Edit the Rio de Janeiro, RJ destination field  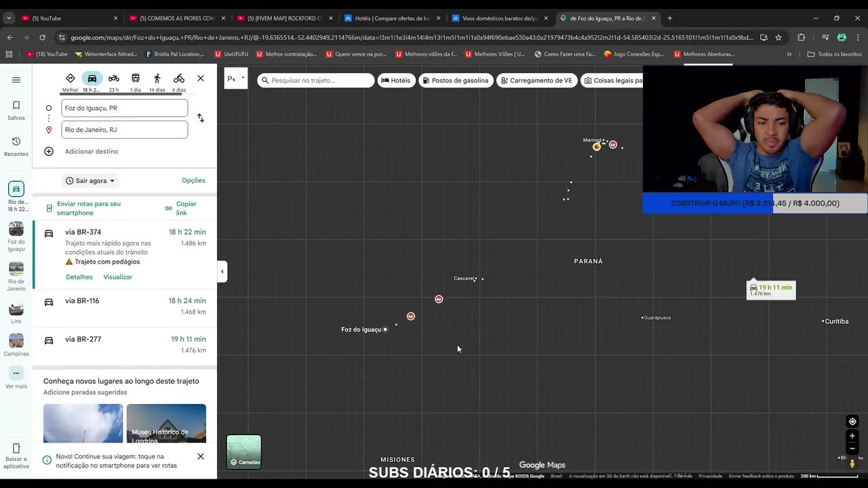tap(125, 129)
